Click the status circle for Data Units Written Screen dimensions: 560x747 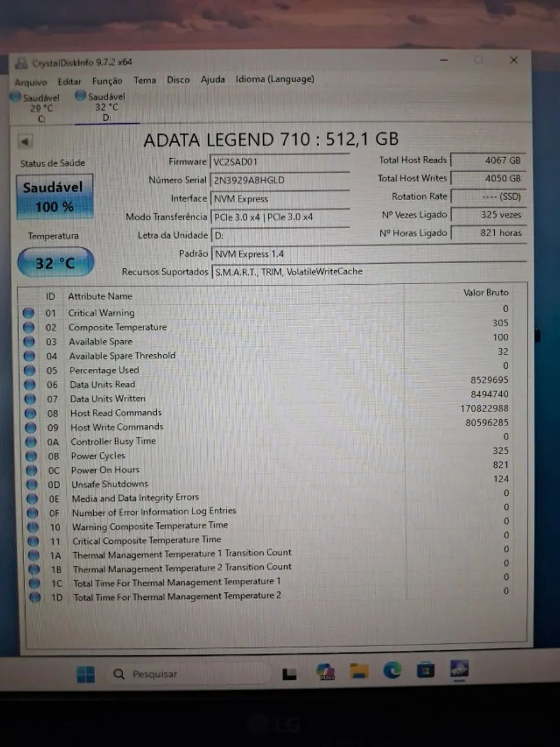pyautogui.click(x=30, y=399)
